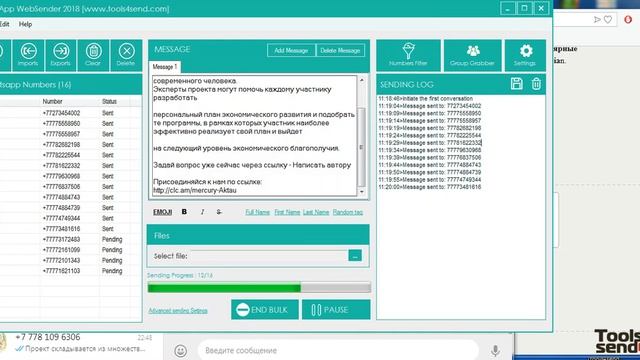Image resolution: width=640 pixels, height=360 pixels.
Task: Select pending number +77771621103
Action: pyautogui.click(x=70, y=271)
